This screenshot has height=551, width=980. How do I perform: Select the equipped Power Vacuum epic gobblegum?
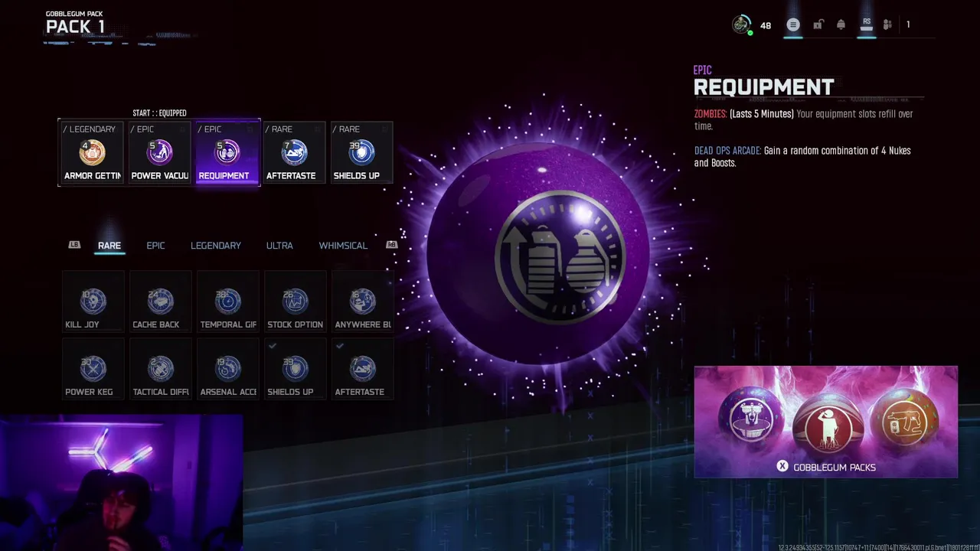tap(159, 153)
